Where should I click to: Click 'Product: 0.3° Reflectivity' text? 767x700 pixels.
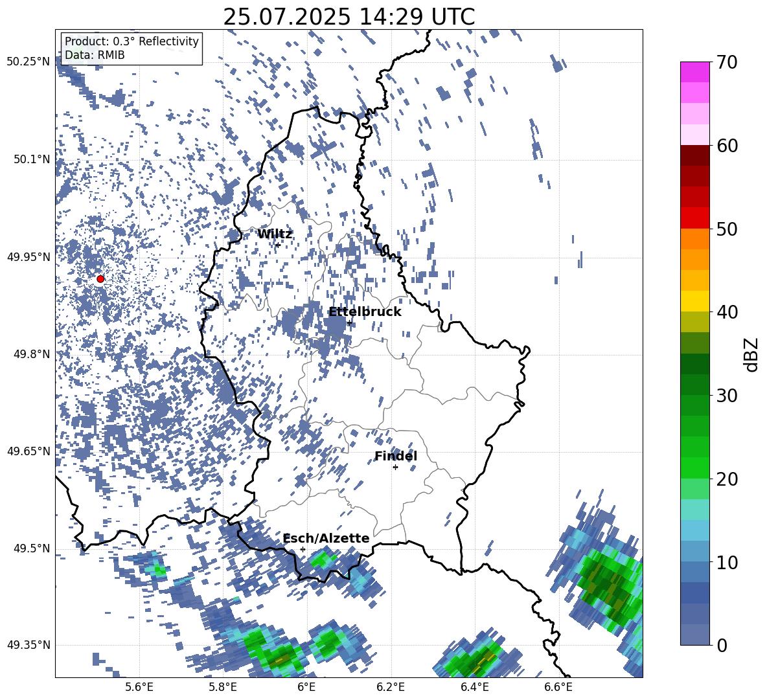pos(132,41)
